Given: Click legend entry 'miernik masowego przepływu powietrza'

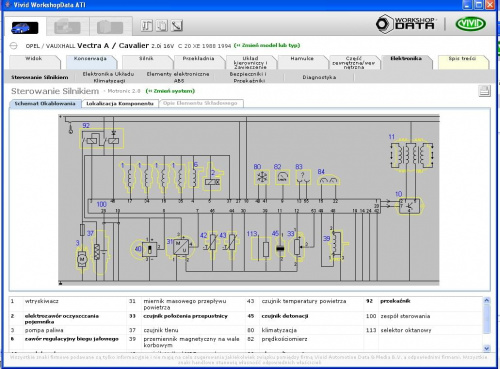Looking at the screenshot, I should tap(185, 304).
